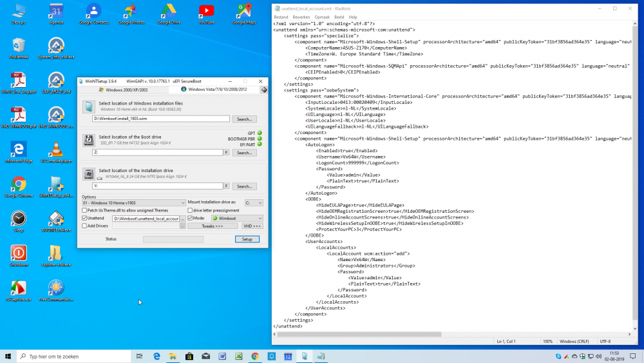Click the install_1903.wim path field
The height and width of the screenshot is (363, 644).
pyautogui.click(x=160, y=119)
